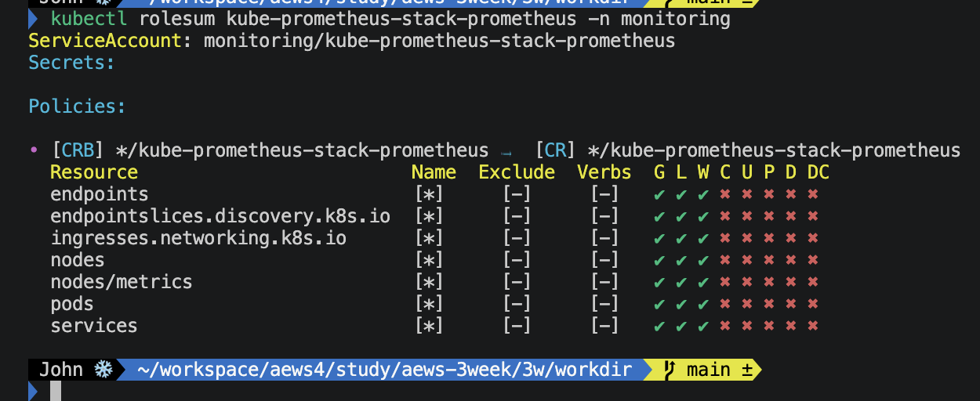
Task: Click the bottom prompt's workdir path
Action: [x=384, y=370]
